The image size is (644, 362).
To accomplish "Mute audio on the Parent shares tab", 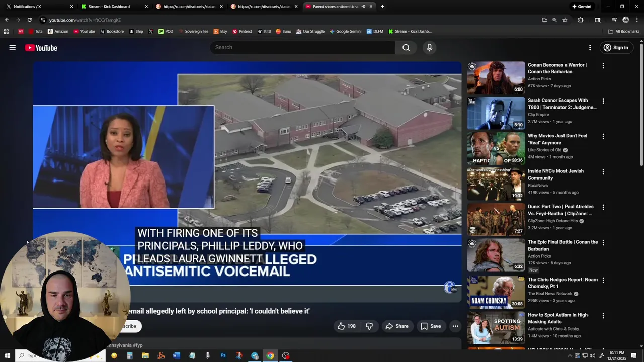I will 363,7.
